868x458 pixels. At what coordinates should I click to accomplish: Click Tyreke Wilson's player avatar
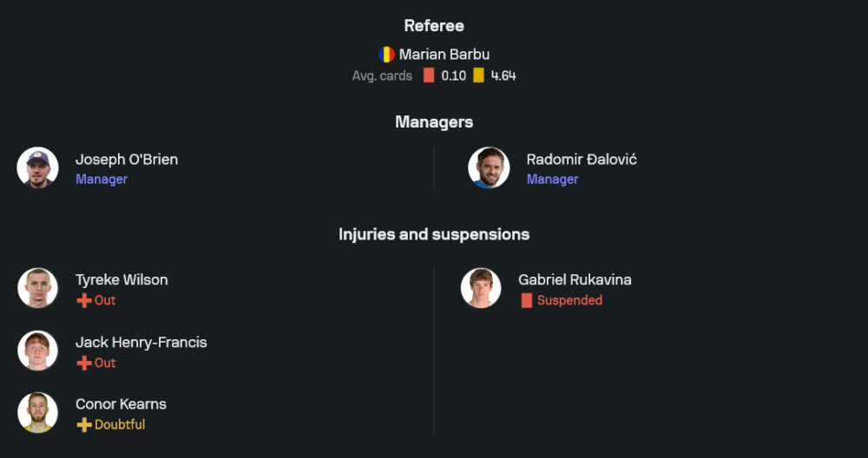[x=37, y=288]
